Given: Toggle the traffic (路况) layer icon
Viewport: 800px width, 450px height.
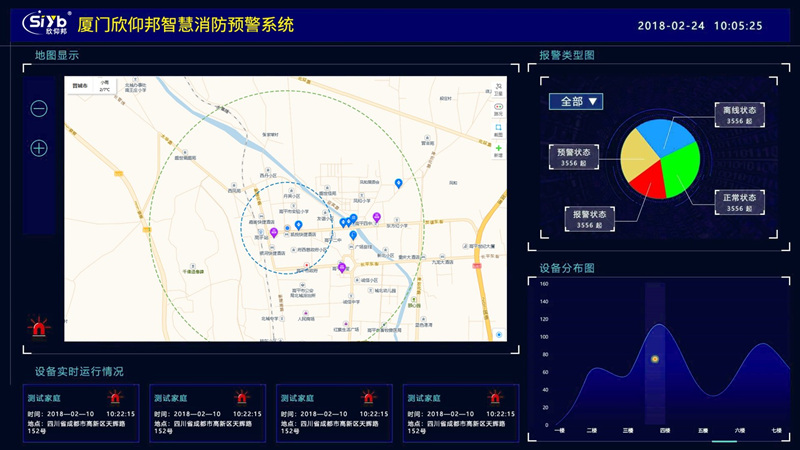Looking at the screenshot, I should click(x=498, y=109).
